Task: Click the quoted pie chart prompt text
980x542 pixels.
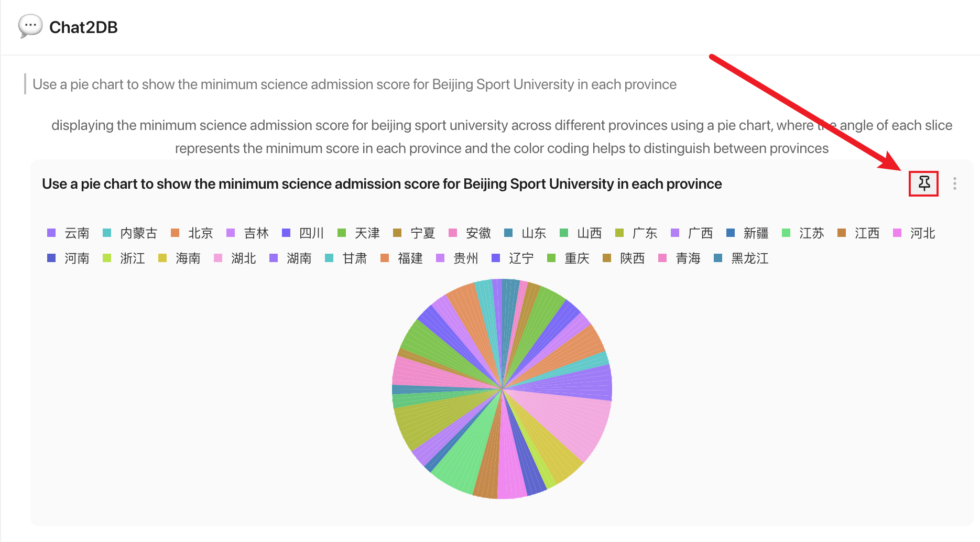Action: click(x=354, y=84)
